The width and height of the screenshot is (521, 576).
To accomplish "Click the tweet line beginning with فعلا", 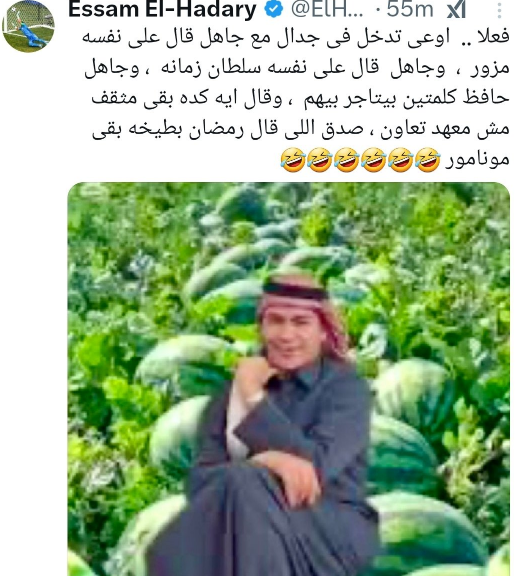I will pyautogui.click(x=295, y=37).
